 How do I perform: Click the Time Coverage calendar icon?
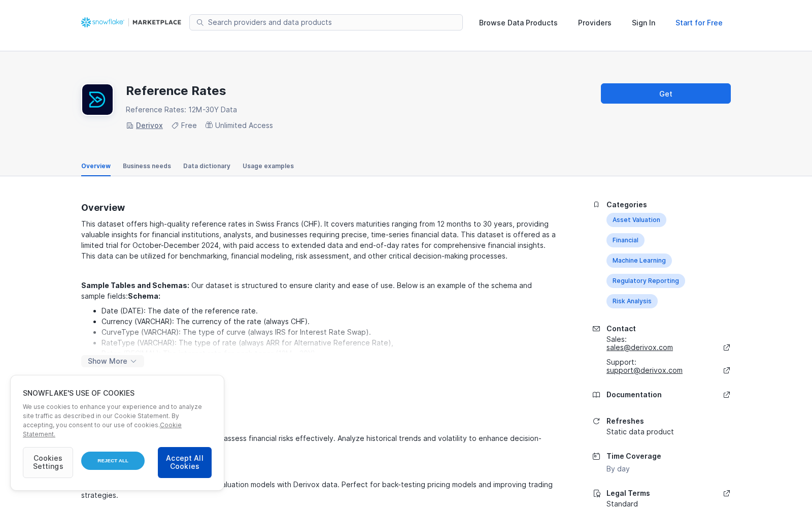(x=596, y=456)
